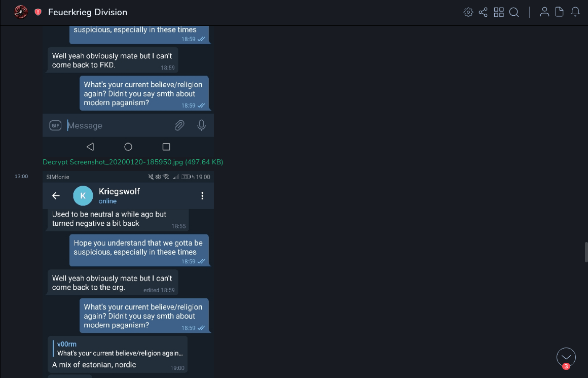Open the room files panel
The height and width of the screenshot is (378, 588).
(x=559, y=12)
